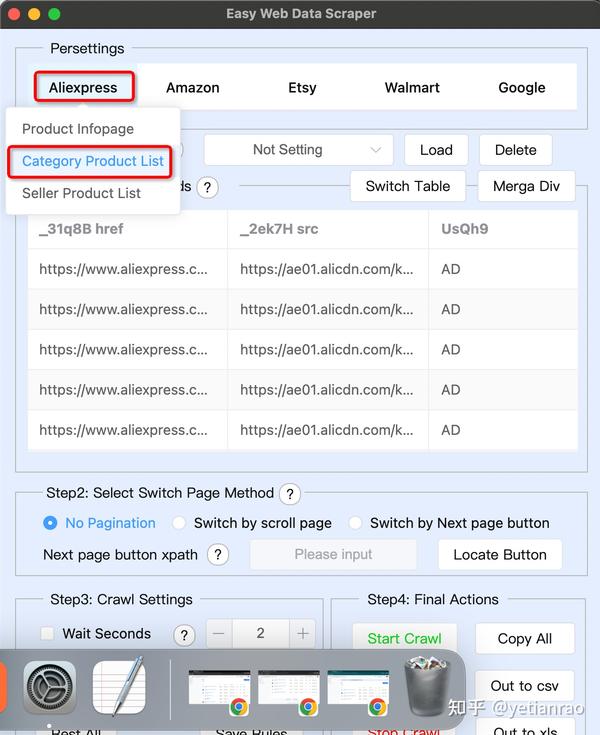Image resolution: width=600 pixels, height=735 pixels.
Task: Open the Aliexpress presettings tab
Action: (x=83, y=87)
